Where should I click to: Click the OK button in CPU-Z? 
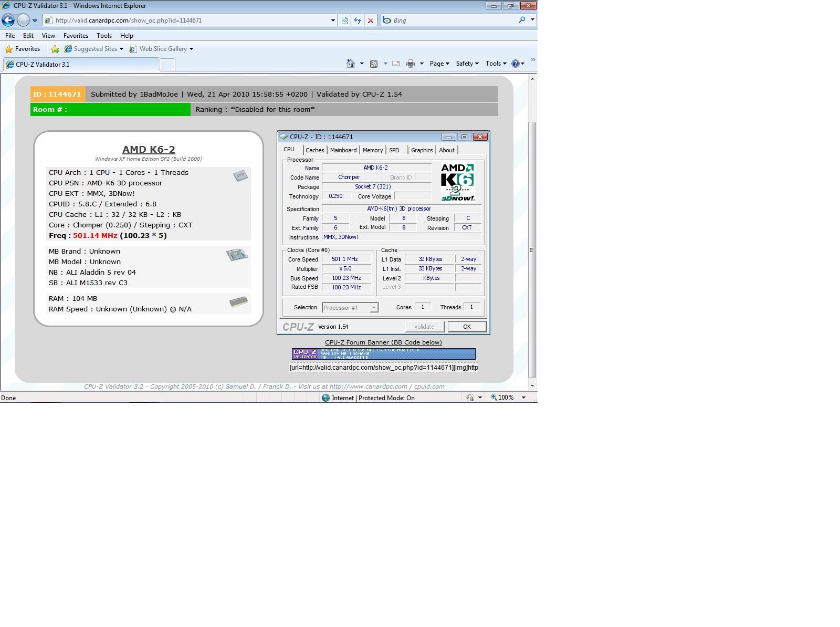point(467,327)
